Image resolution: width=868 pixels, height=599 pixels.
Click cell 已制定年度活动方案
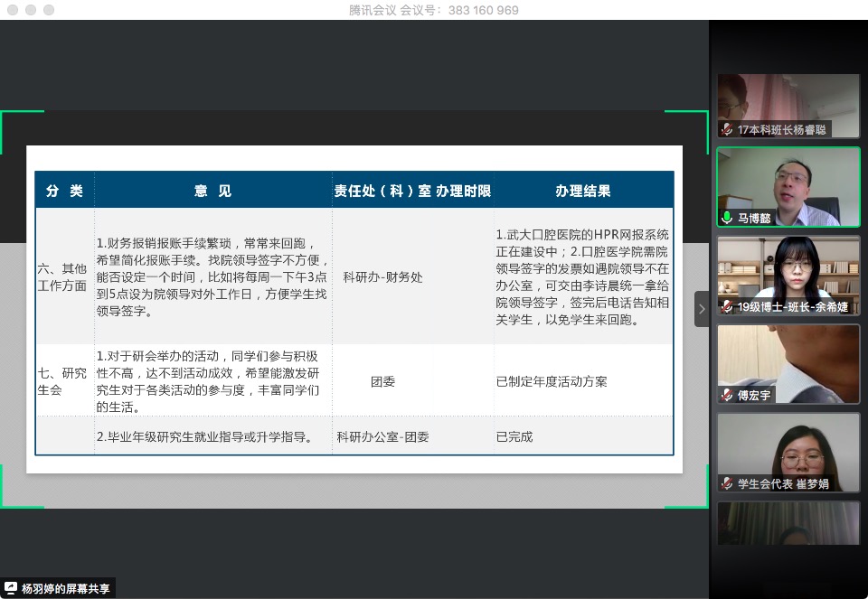click(x=552, y=381)
